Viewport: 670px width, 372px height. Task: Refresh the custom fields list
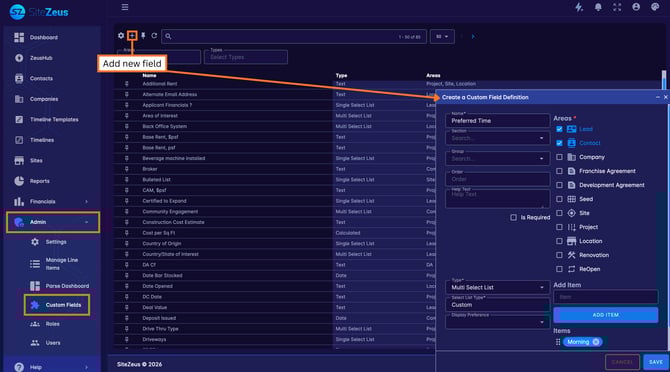154,36
